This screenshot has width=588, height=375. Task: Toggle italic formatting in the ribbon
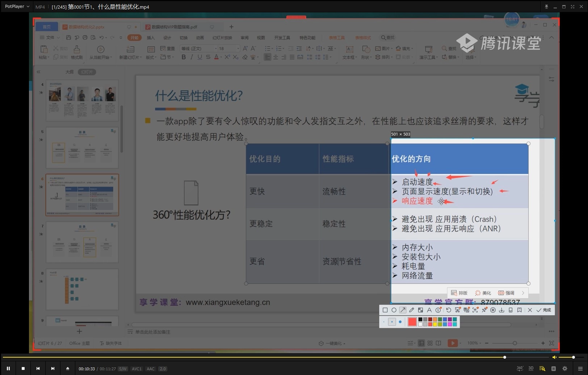click(x=192, y=57)
